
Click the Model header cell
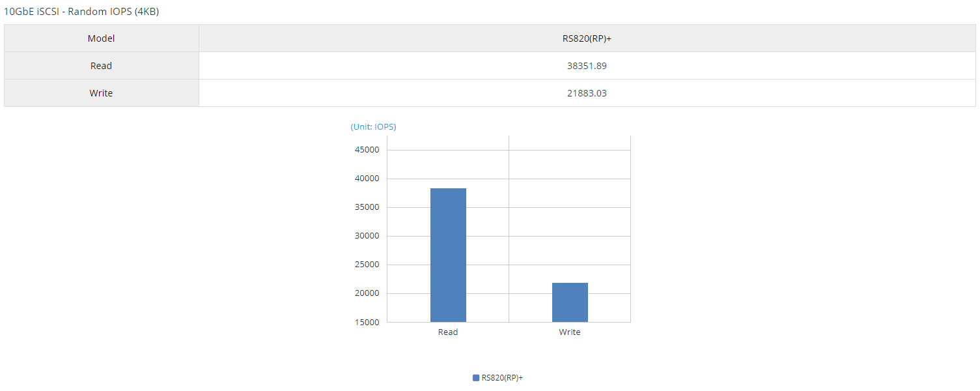pyautogui.click(x=102, y=38)
